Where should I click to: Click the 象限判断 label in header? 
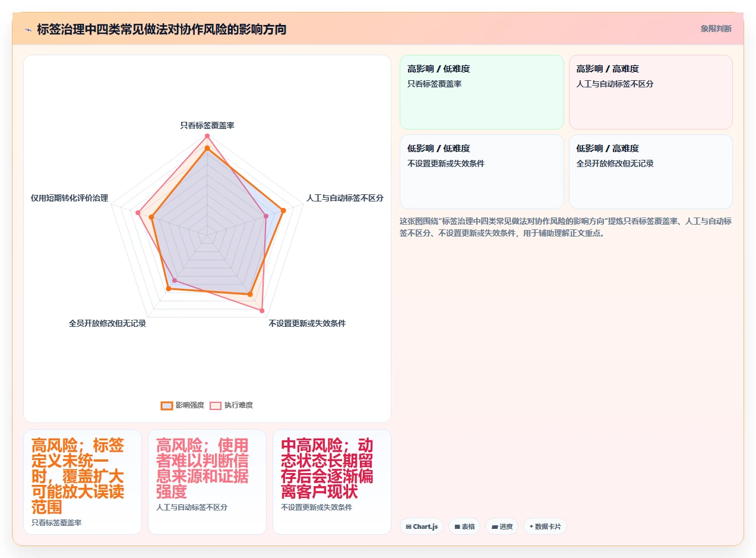(x=716, y=29)
